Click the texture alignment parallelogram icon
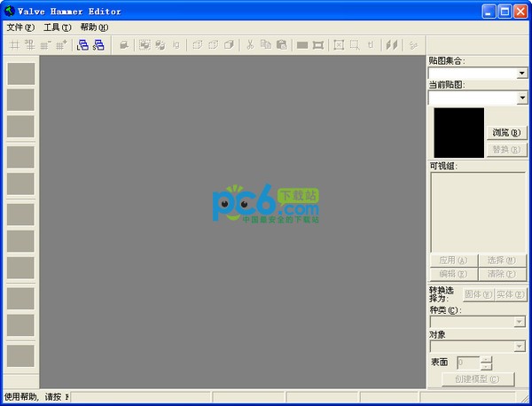532x406 pixels. pyautogui.click(x=392, y=45)
